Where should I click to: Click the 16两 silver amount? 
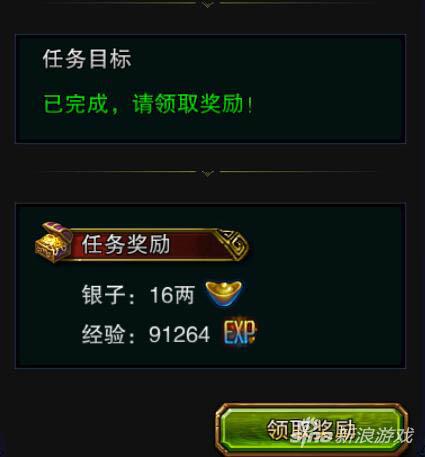point(172,295)
